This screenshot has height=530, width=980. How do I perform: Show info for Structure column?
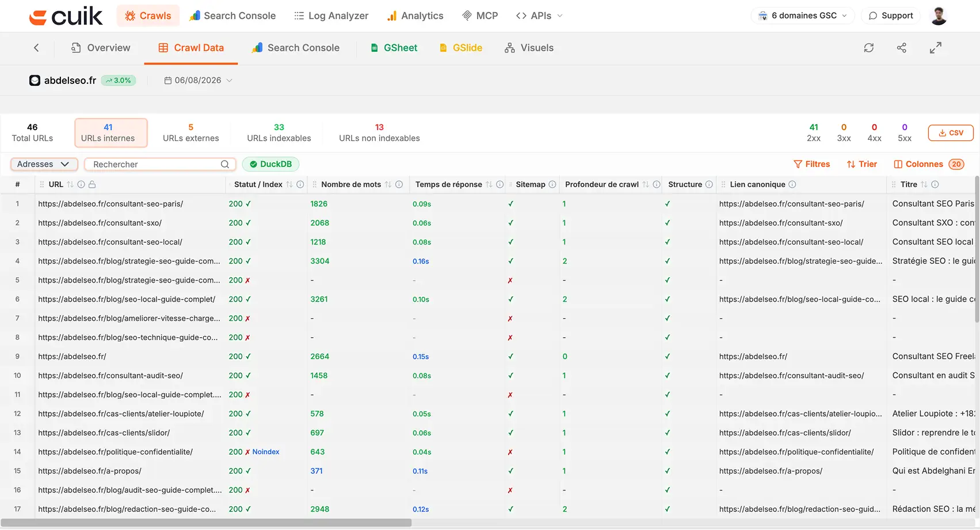coord(709,184)
